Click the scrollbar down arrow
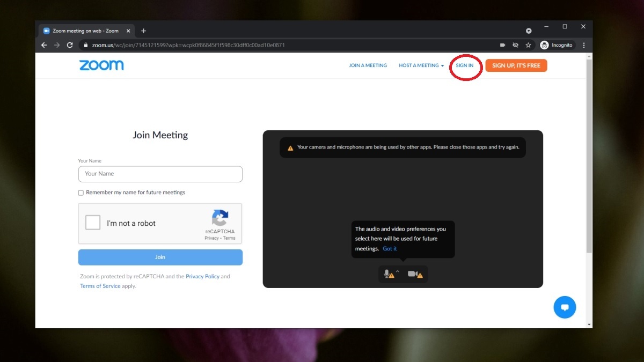This screenshot has width=644, height=362. click(589, 324)
